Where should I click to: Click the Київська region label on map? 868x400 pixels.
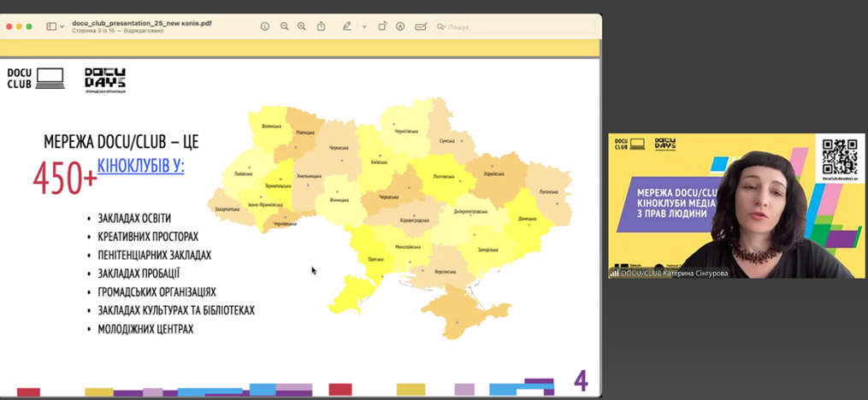click(x=379, y=162)
